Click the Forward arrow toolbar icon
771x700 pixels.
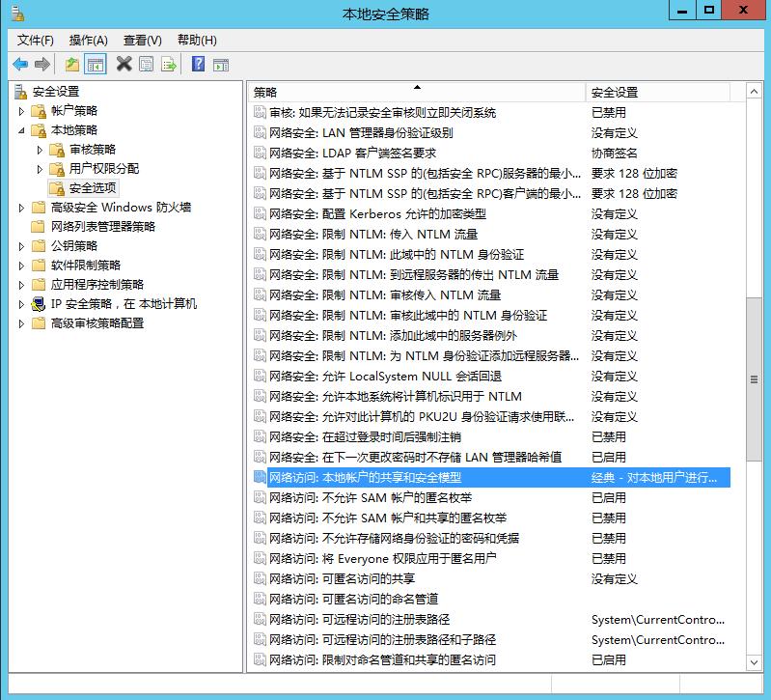42,64
